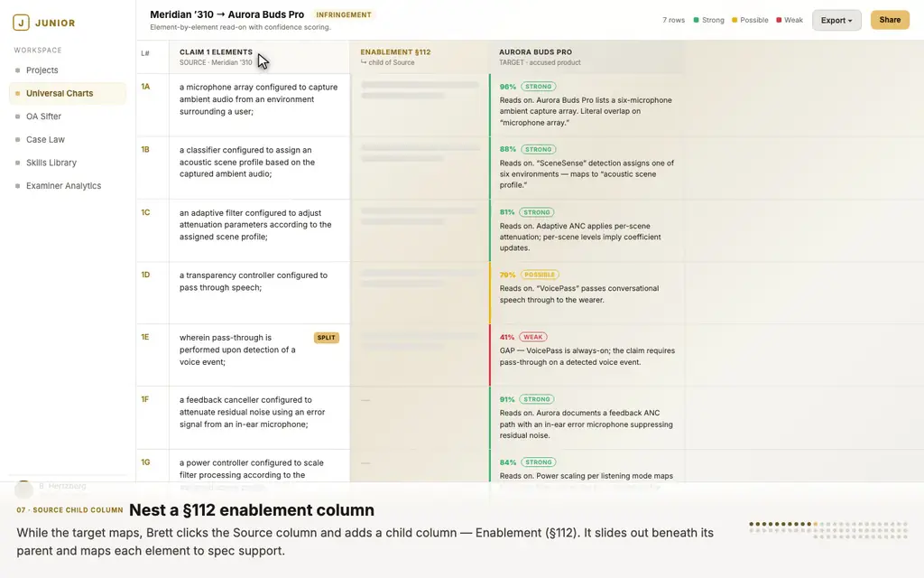Click the yellow Possible legend swatch
This screenshot has height=578, width=924.
pyautogui.click(x=735, y=20)
